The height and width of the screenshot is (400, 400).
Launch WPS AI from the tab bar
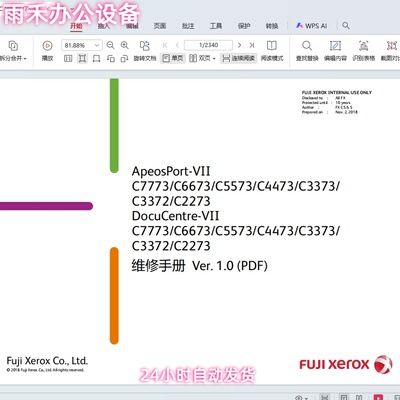312,26
